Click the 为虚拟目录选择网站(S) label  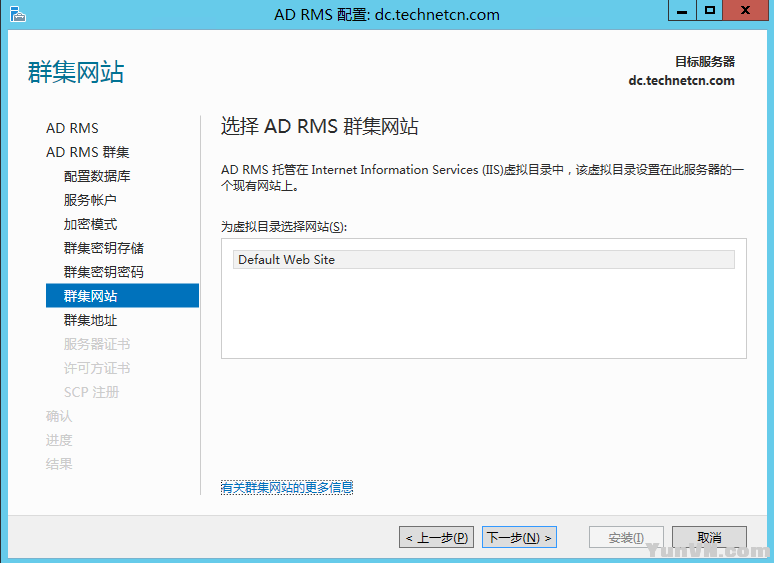tap(284, 226)
